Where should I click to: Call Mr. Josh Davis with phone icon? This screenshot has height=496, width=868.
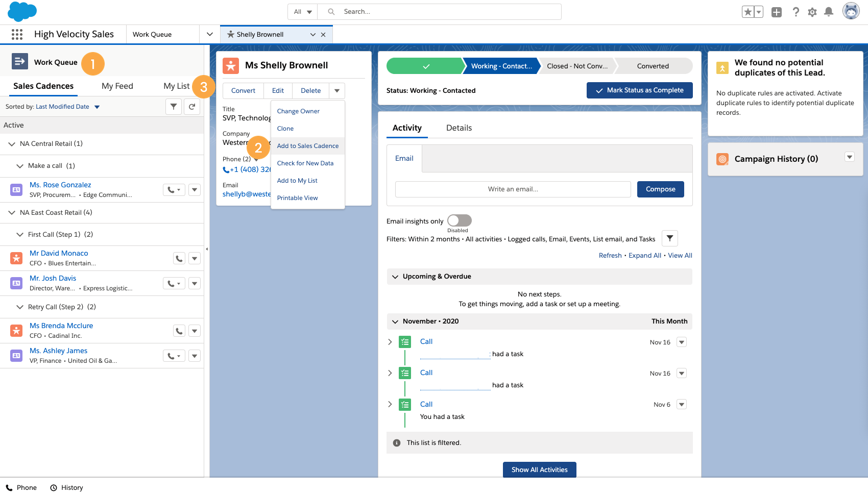pyautogui.click(x=174, y=283)
